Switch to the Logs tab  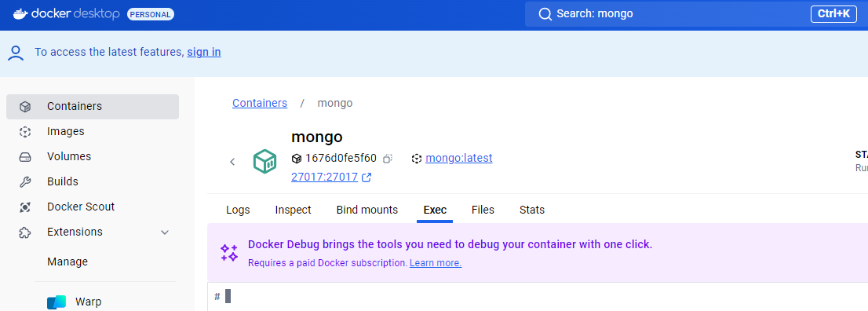pyautogui.click(x=238, y=210)
